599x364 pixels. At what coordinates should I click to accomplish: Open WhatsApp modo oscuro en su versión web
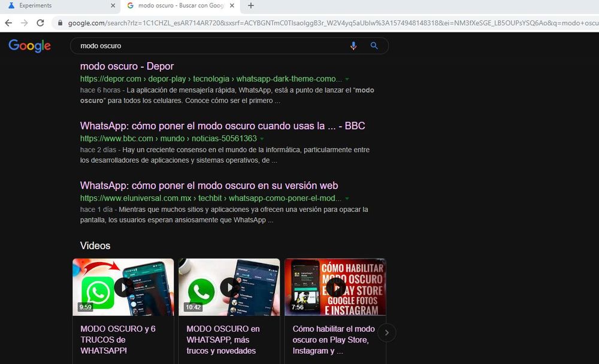209,185
